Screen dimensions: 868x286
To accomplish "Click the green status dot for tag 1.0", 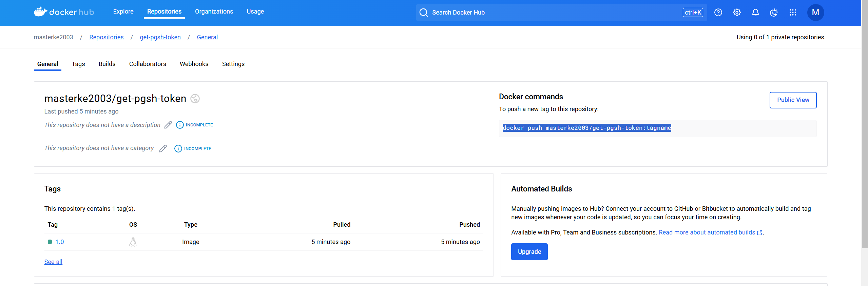I will pyautogui.click(x=50, y=242).
